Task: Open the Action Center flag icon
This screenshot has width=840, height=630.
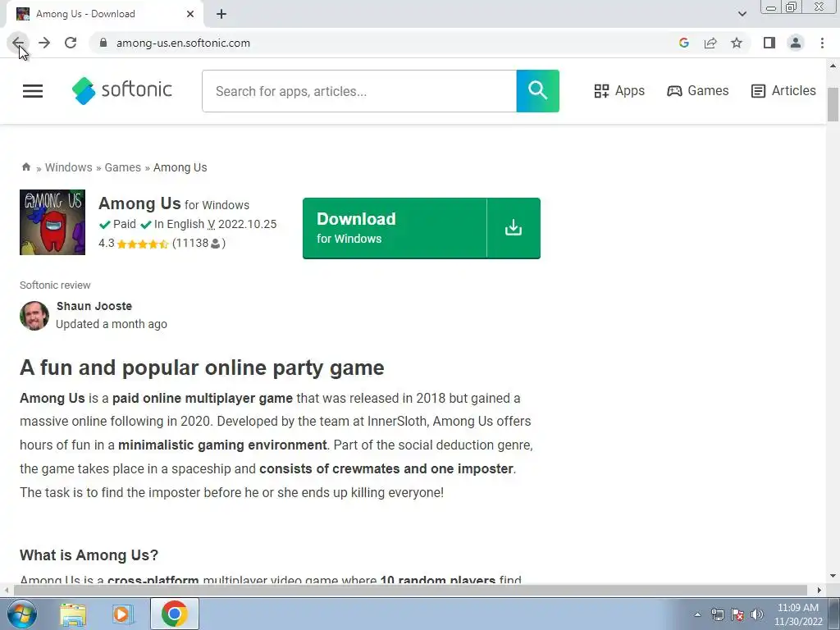Action: [x=737, y=614]
